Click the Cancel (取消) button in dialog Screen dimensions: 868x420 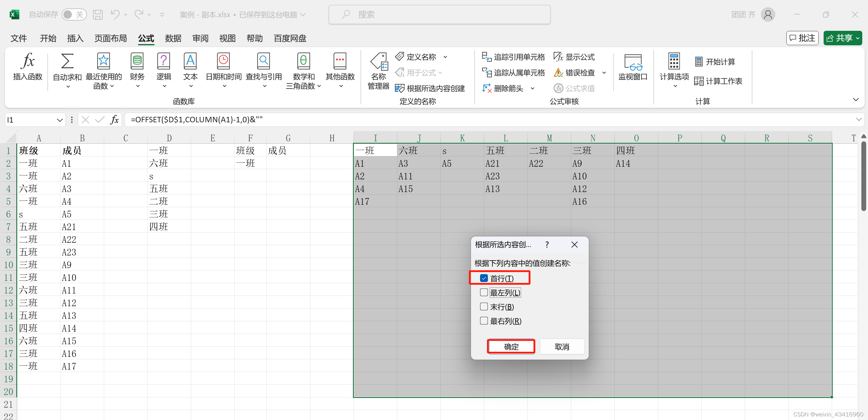(x=562, y=347)
